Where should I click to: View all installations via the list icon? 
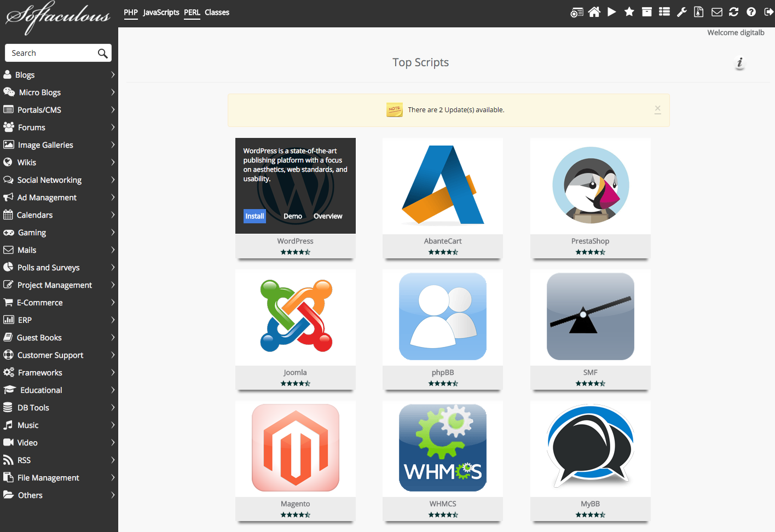664,11
